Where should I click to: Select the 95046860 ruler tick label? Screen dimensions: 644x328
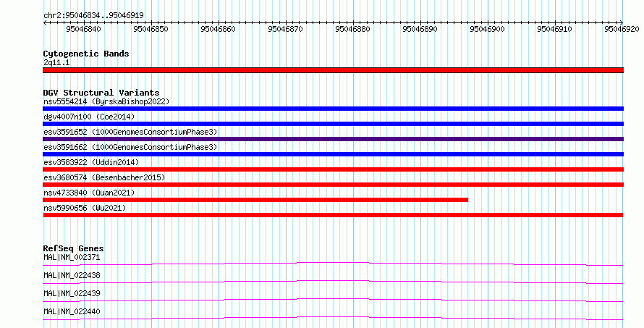pyautogui.click(x=218, y=29)
